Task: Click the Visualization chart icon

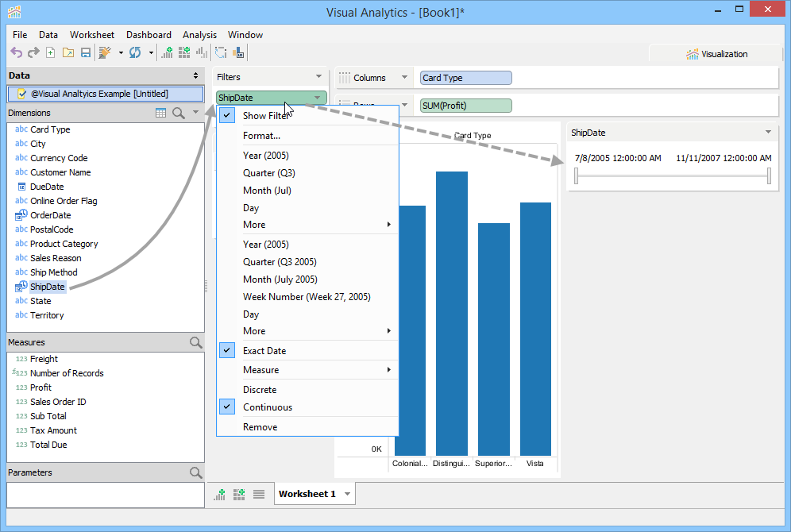Action: (693, 54)
